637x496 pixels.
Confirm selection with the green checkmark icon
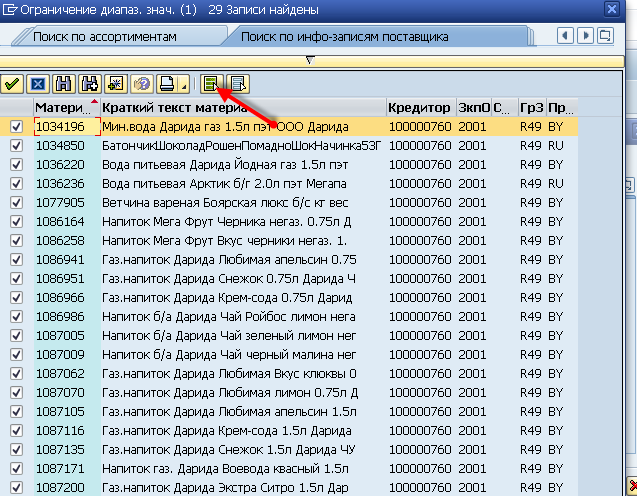(x=12, y=84)
